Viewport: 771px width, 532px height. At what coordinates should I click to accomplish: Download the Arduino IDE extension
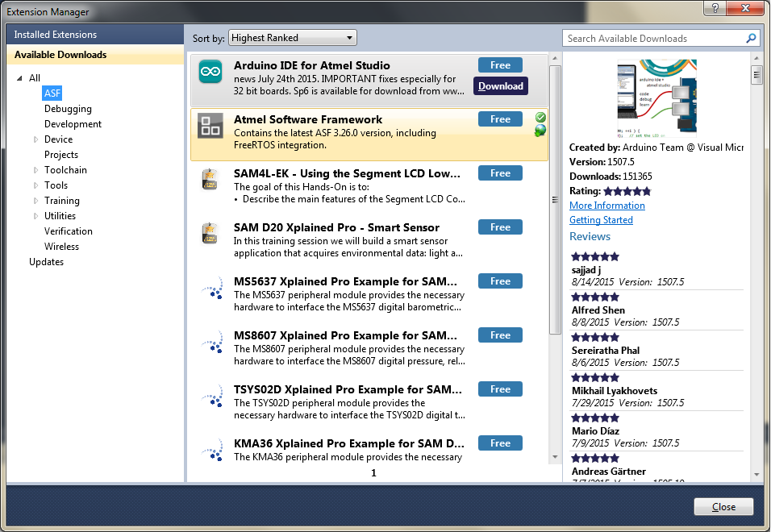point(501,86)
